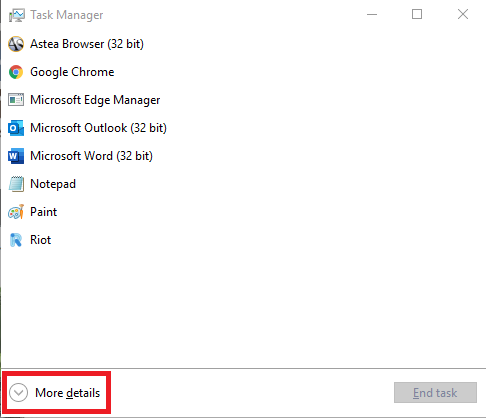This screenshot has height=418, width=486.
Task: Click the More details label text
Action: click(x=68, y=393)
